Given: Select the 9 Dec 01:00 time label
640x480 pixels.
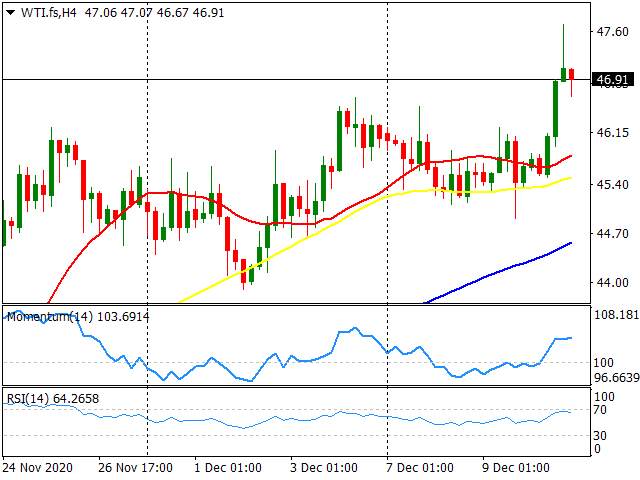Looking at the screenshot, I should click(x=516, y=468).
